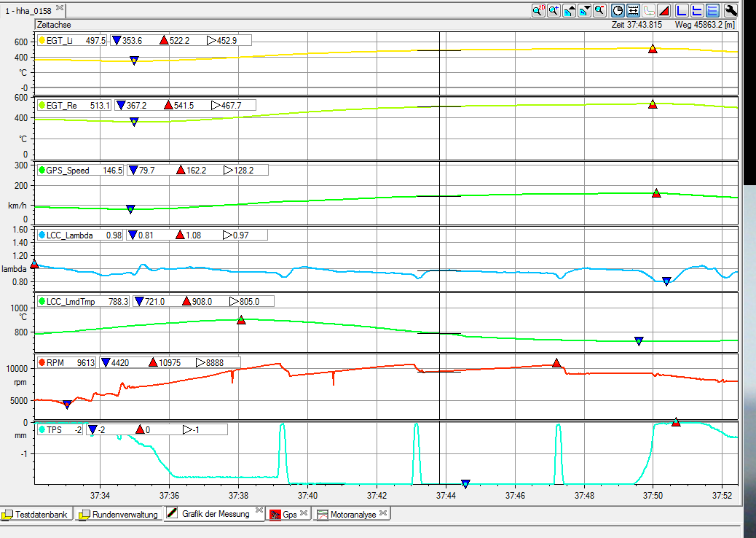Image resolution: width=756 pixels, height=538 pixels.
Task: Toggle the distance axis arrows button
Action: point(633,10)
